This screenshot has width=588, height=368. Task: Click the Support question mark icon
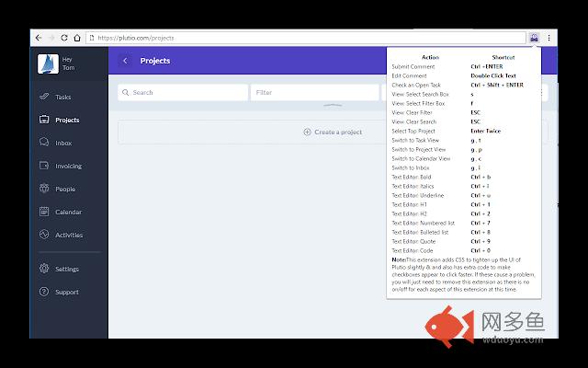tap(44, 292)
